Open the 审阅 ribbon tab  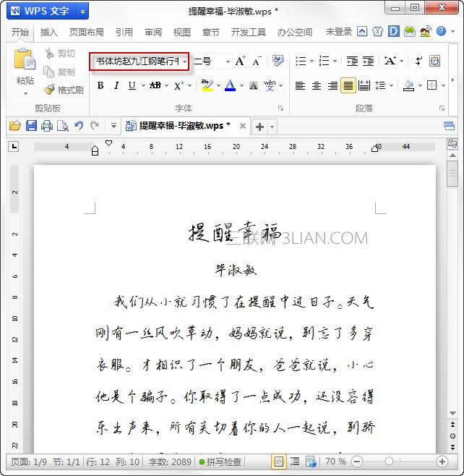point(153,32)
